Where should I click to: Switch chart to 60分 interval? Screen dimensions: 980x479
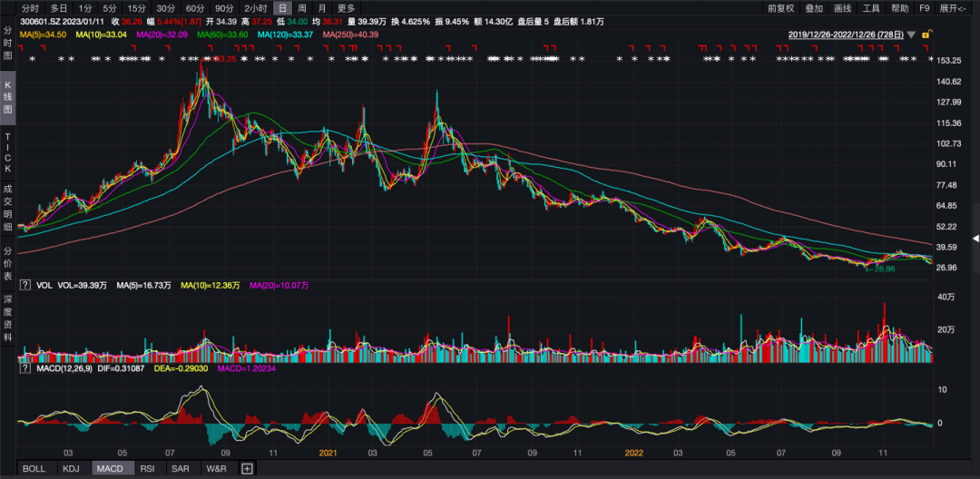[x=194, y=8]
